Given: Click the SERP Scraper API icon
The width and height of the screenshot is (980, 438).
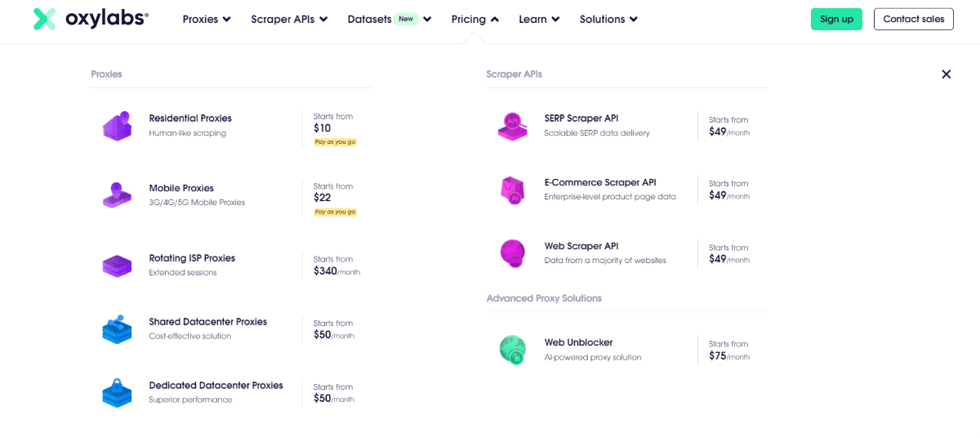Looking at the screenshot, I should (x=512, y=126).
